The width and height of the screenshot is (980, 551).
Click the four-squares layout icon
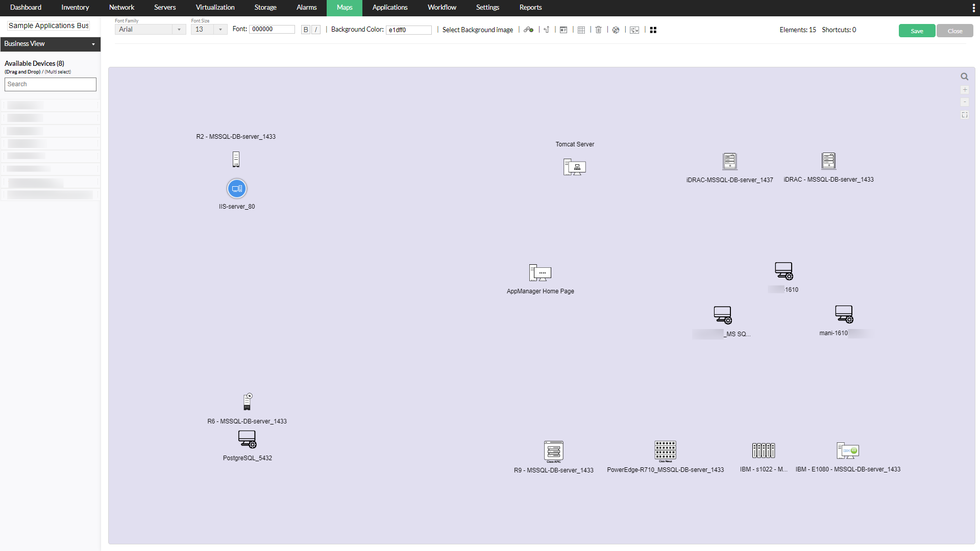point(653,30)
